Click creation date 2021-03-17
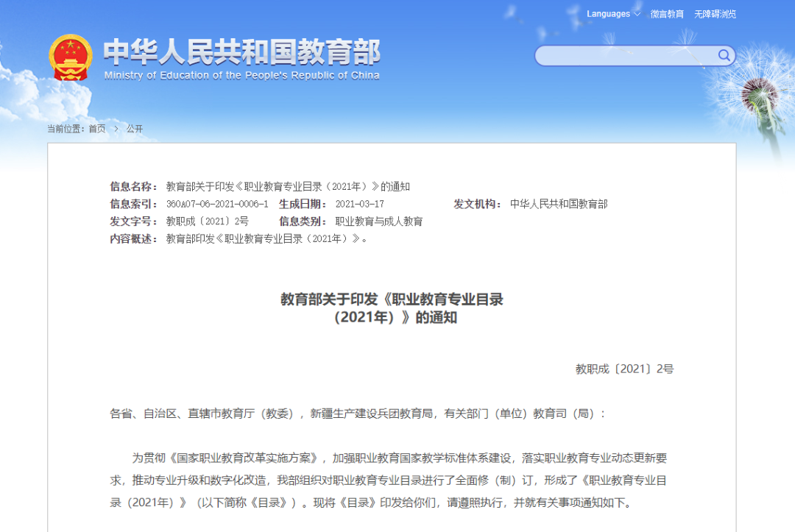This screenshot has height=532, width=795. pyautogui.click(x=359, y=204)
